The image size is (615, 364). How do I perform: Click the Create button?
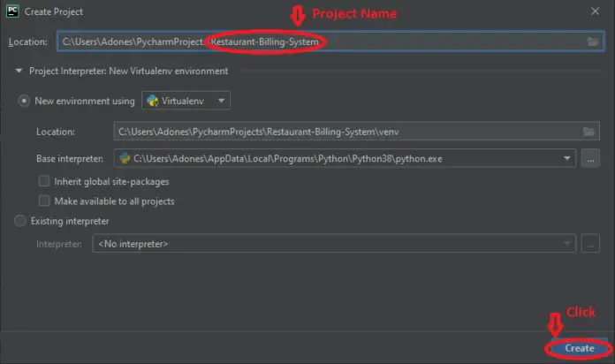tap(580, 348)
